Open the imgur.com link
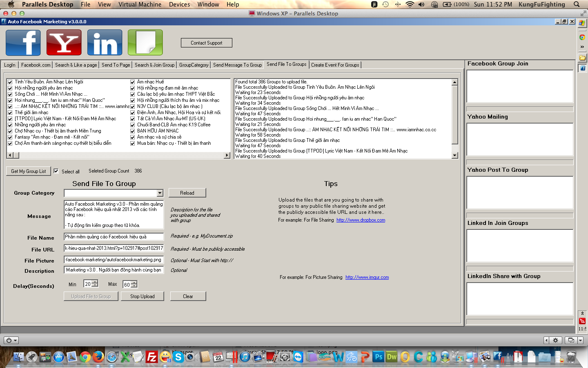 click(367, 277)
